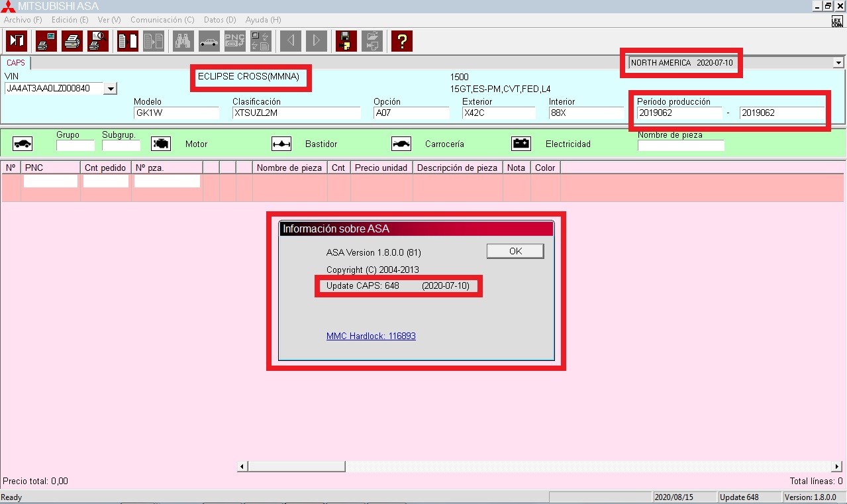Click the Bastidor chassis category icon
847x504 pixels.
pos(281,143)
